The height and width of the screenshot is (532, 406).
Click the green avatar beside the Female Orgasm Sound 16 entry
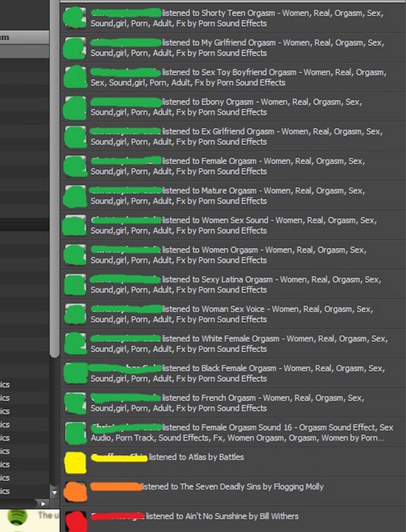[75, 432]
